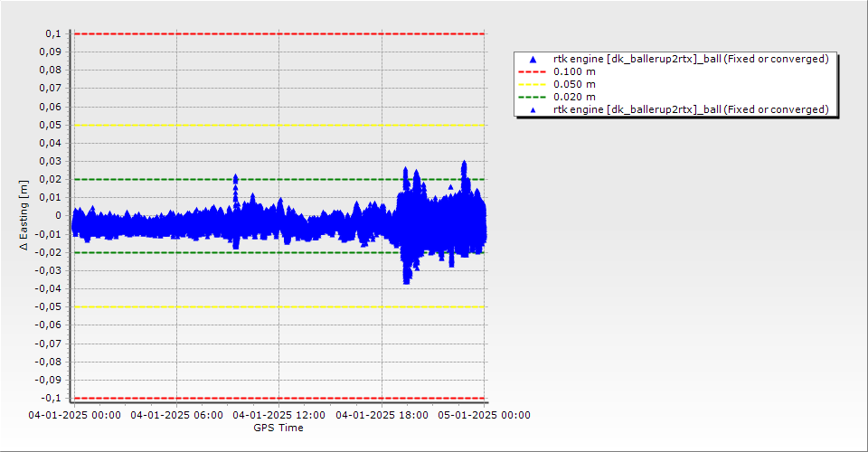Click the upper yellow dashed threshold line in the plot
The image size is (868, 452).
click(x=271, y=125)
